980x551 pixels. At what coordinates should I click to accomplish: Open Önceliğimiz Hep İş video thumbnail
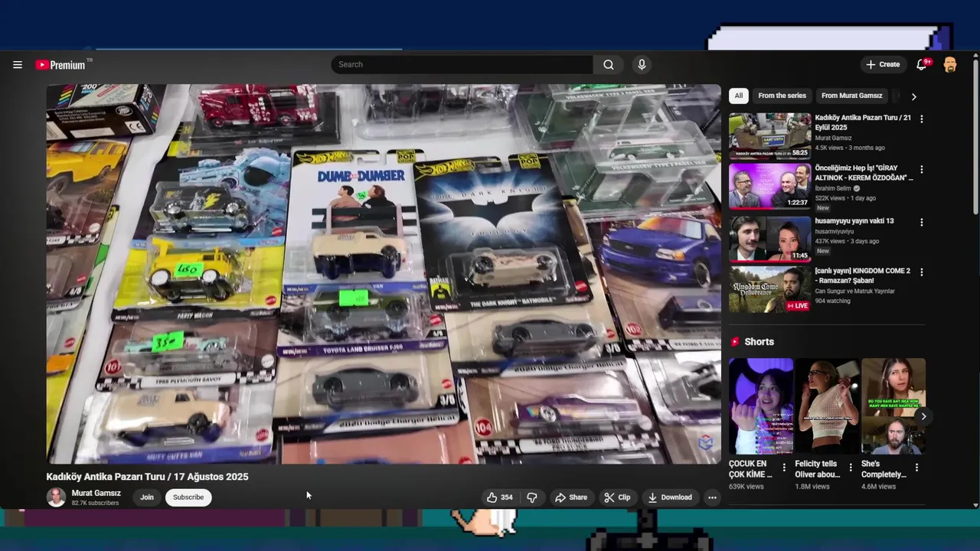pyautogui.click(x=770, y=186)
